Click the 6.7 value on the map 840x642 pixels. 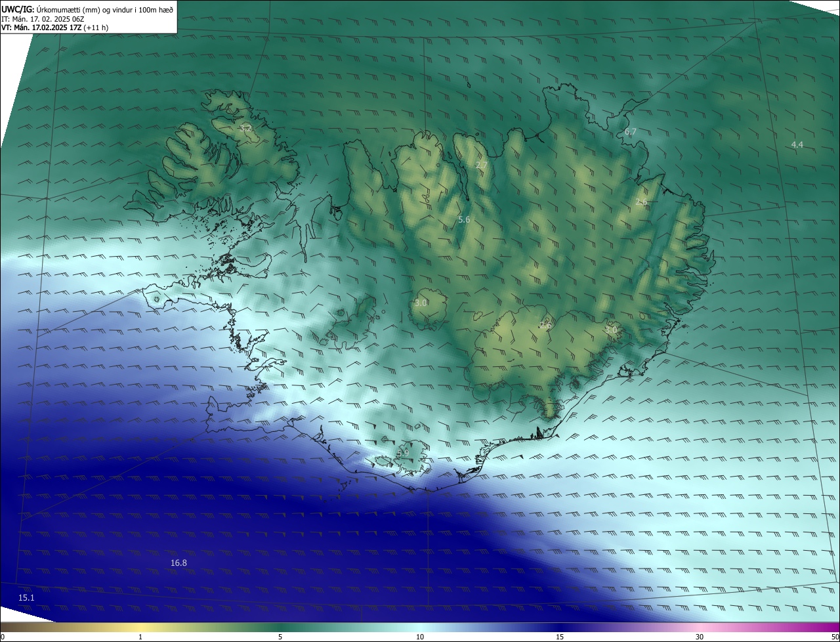tap(631, 132)
